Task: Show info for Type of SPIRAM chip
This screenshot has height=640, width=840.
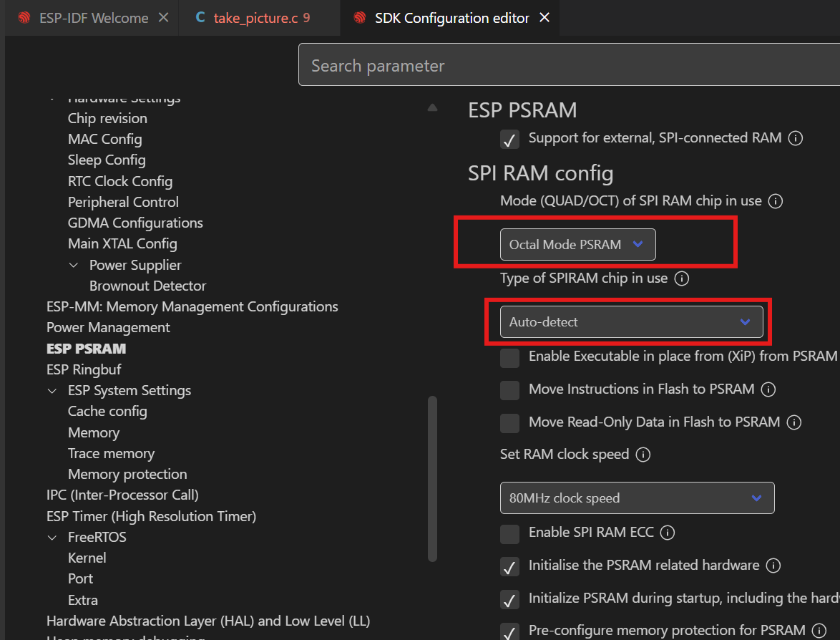Action: [x=681, y=278]
